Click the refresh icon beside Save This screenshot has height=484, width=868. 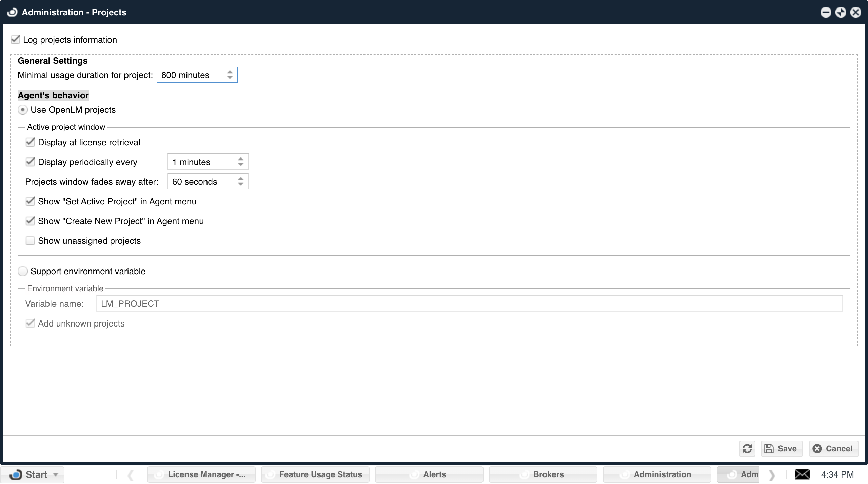click(x=747, y=449)
